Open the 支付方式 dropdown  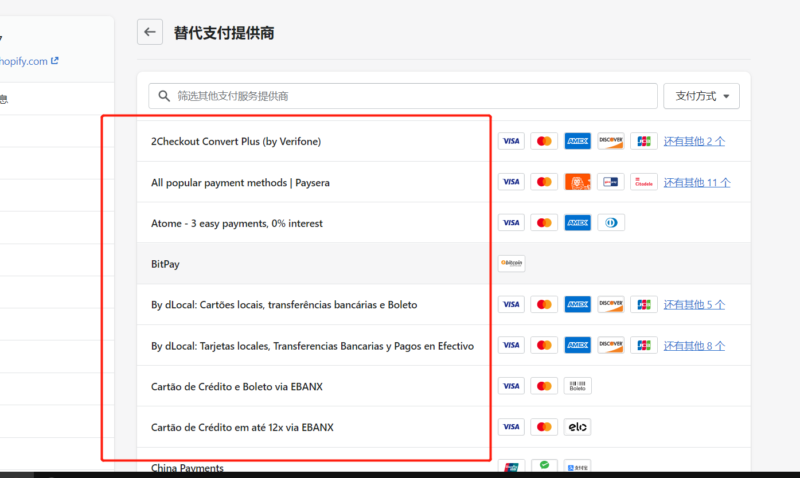tap(701, 96)
